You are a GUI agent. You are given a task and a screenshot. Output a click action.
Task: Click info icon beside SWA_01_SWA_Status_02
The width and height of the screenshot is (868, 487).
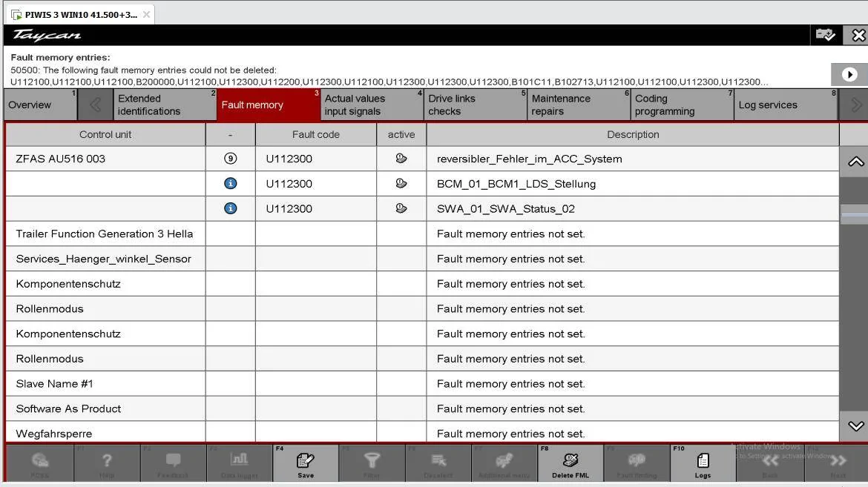coord(230,208)
